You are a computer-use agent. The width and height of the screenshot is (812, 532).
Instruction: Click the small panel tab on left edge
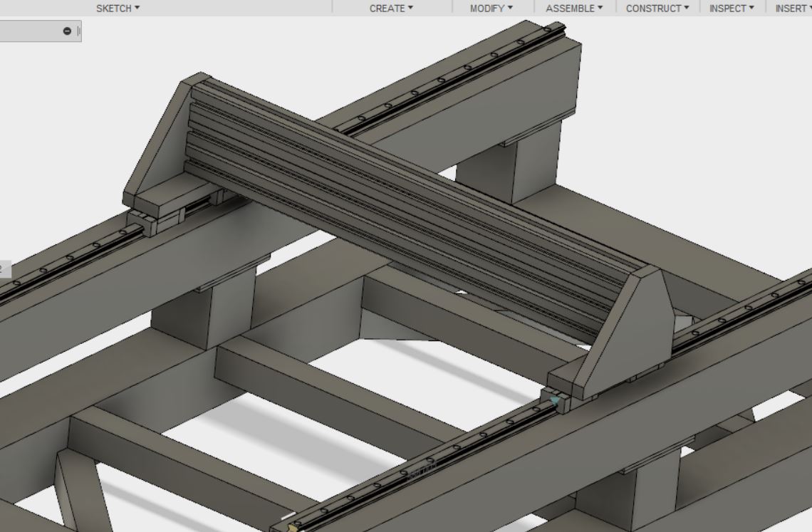[4, 269]
